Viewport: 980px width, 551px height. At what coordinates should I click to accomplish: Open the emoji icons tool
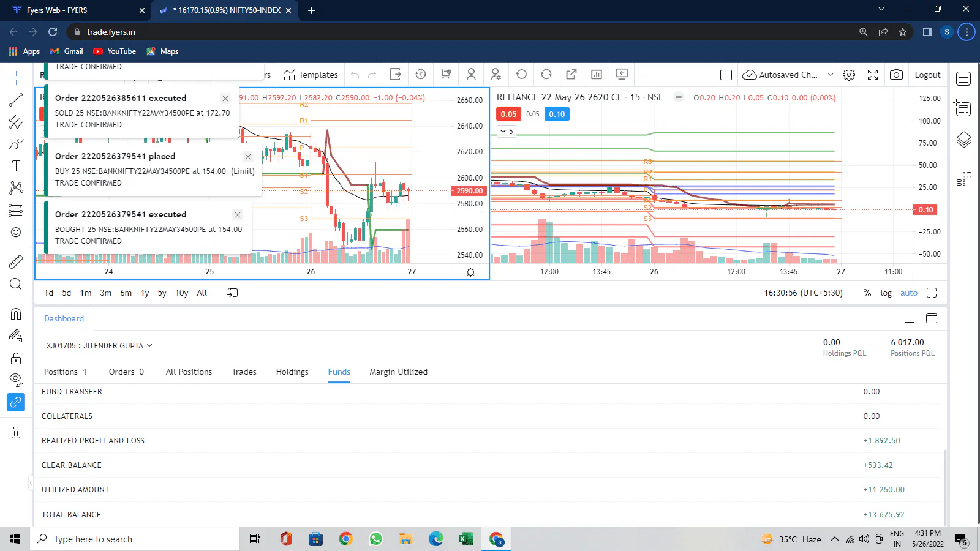[16, 232]
